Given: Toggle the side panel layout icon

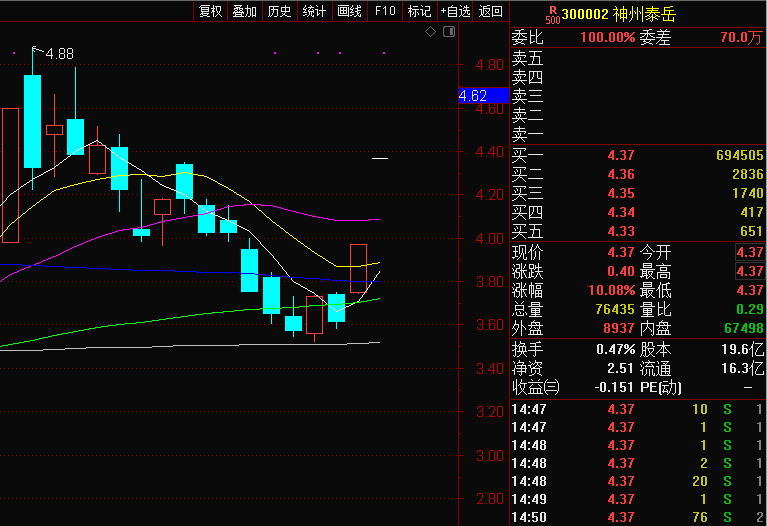Looking at the screenshot, I should click(448, 32).
